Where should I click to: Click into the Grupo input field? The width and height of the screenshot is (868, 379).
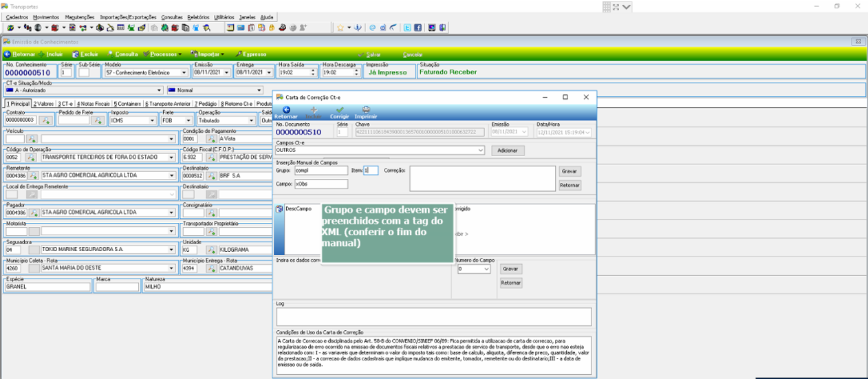321,170
